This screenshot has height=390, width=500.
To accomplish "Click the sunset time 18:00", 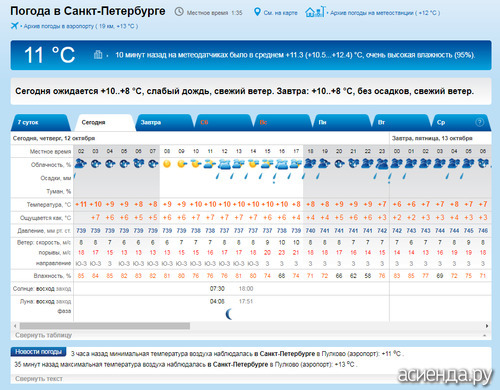I will (246, 288).
